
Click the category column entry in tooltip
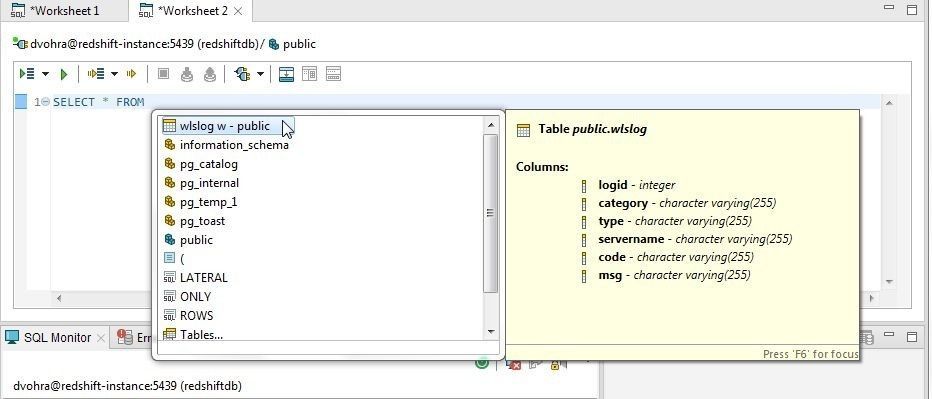tap(687, 203)
